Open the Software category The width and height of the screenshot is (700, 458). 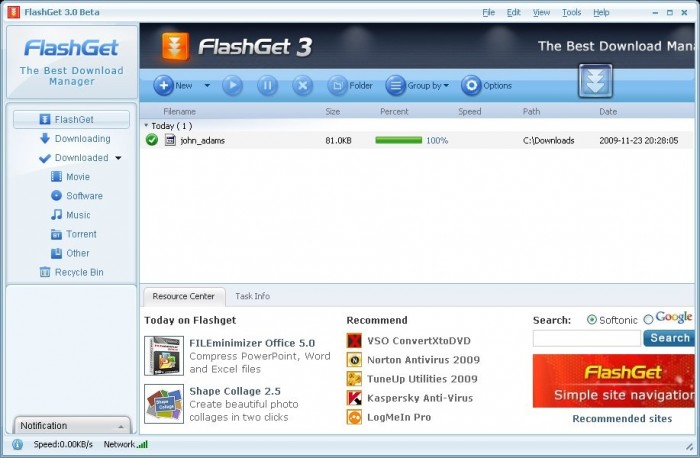[77, 196]
